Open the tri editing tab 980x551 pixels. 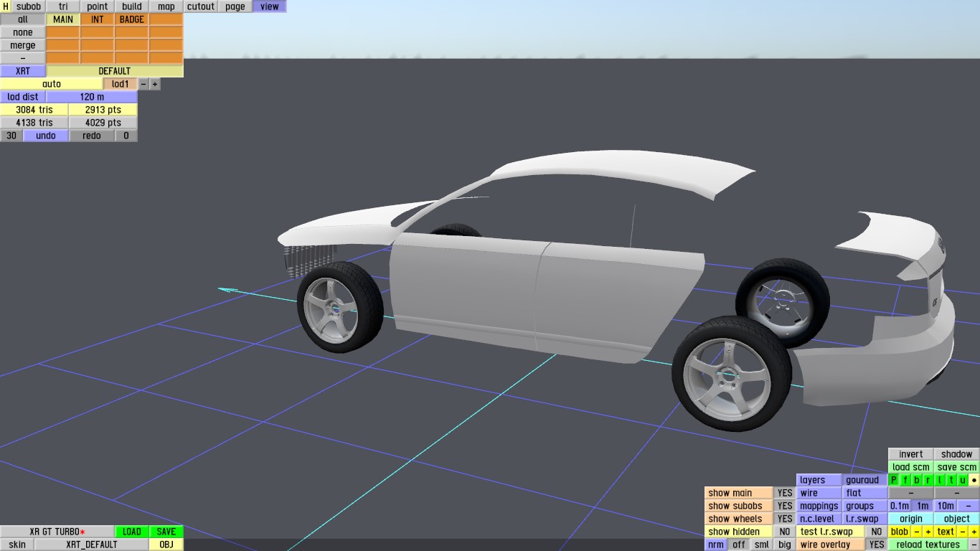pyautogui.click(x=63, y=6)
